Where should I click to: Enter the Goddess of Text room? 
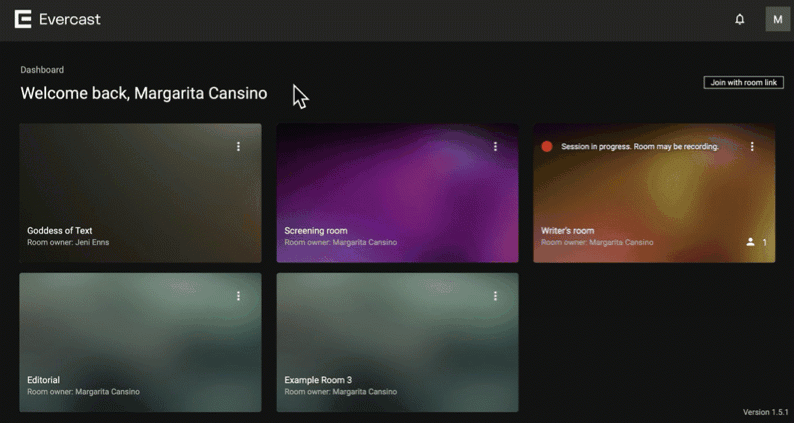click(140, 195)
